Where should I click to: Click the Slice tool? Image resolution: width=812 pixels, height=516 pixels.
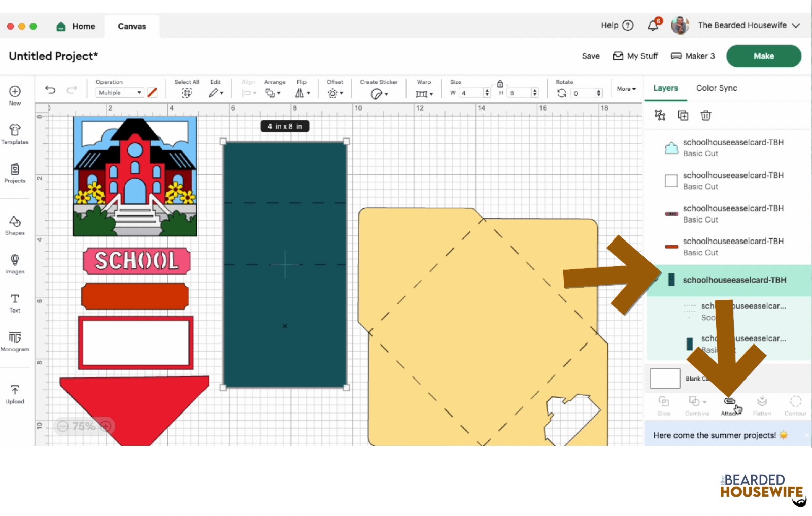664,406
